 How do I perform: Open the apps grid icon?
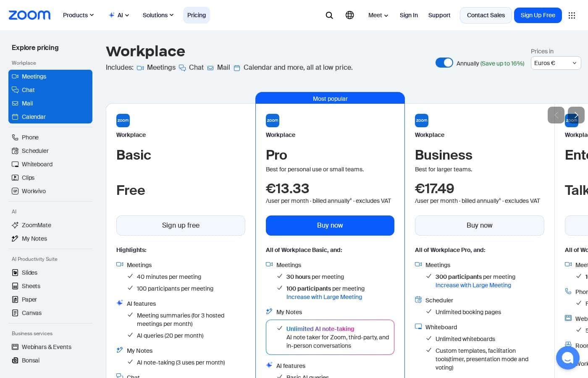pos(572,15)
